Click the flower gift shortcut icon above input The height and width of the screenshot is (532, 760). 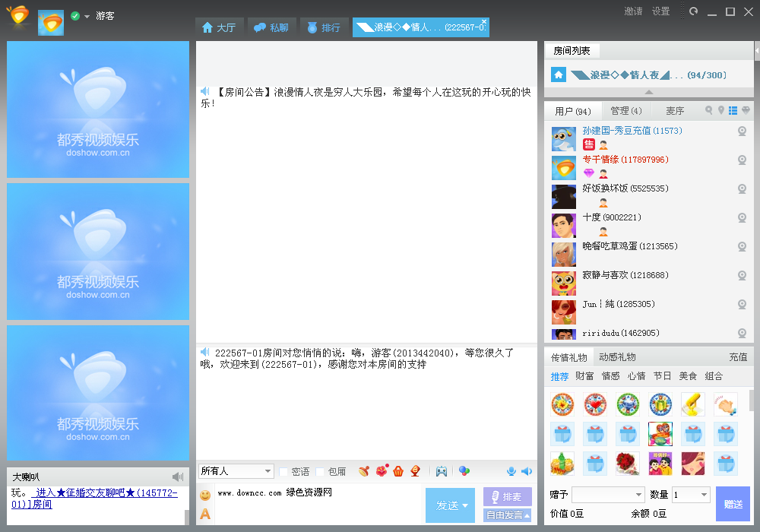click(x=381, y=470)
